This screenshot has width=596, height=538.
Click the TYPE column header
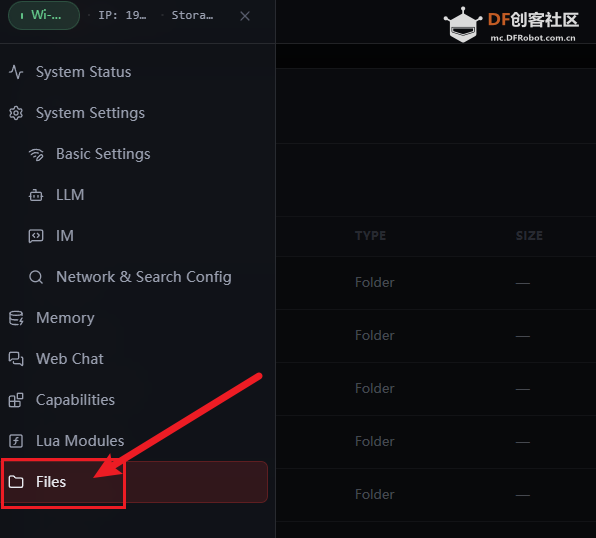(371, 235)
